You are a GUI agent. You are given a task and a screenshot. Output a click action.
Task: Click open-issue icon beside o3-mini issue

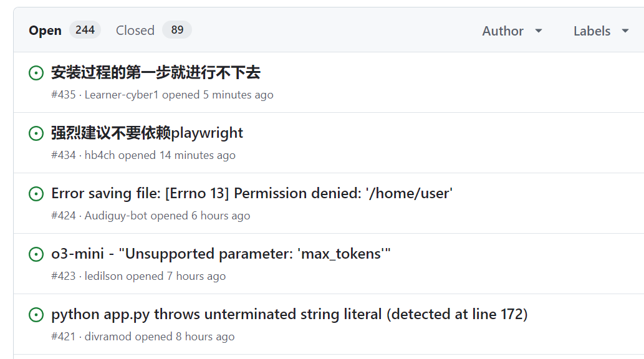pyautogui.click(x=36, y=254)
